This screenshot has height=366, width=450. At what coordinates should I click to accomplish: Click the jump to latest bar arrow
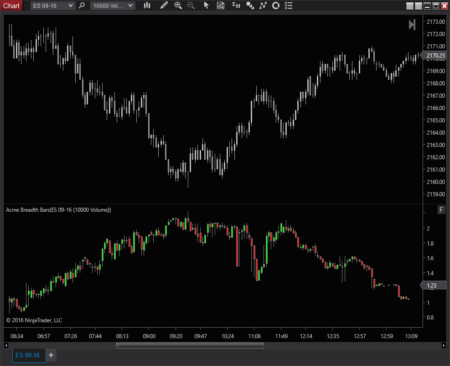point(412,25)
